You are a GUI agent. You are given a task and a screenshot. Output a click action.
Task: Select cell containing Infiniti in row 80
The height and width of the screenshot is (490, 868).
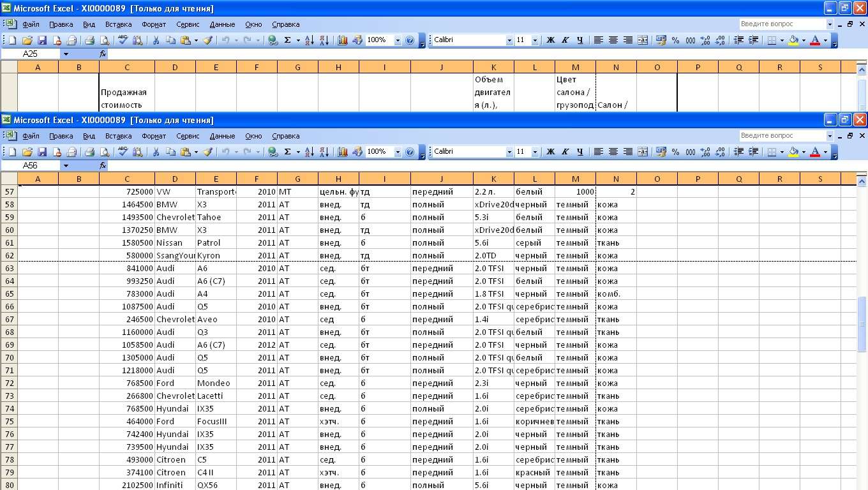pos(175,485)
